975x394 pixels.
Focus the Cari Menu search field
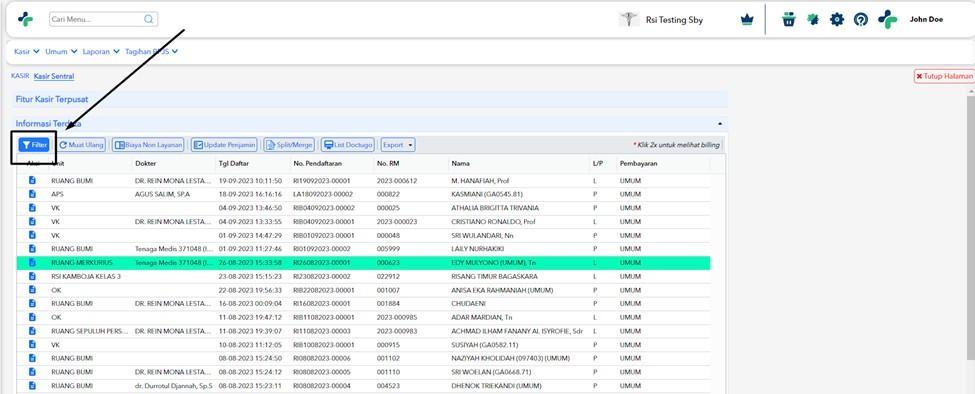click(103, 19)
